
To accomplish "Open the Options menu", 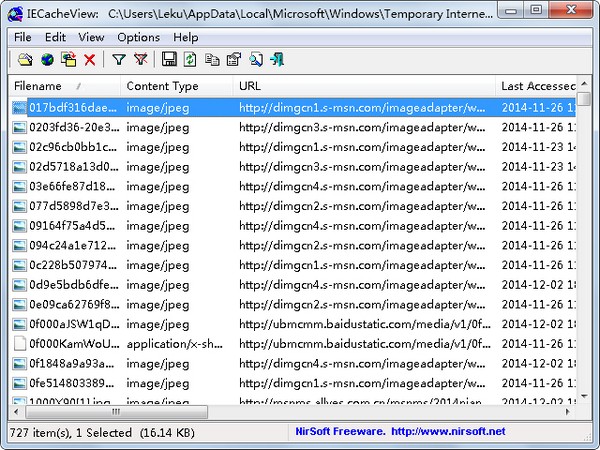I will pos(139,37).
